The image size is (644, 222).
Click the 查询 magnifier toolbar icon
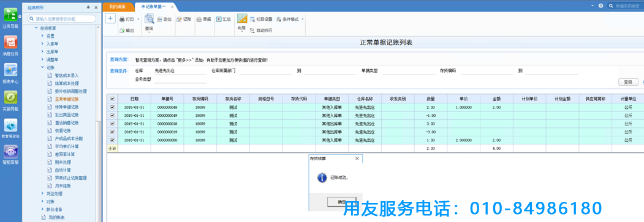tap(149, 19)
